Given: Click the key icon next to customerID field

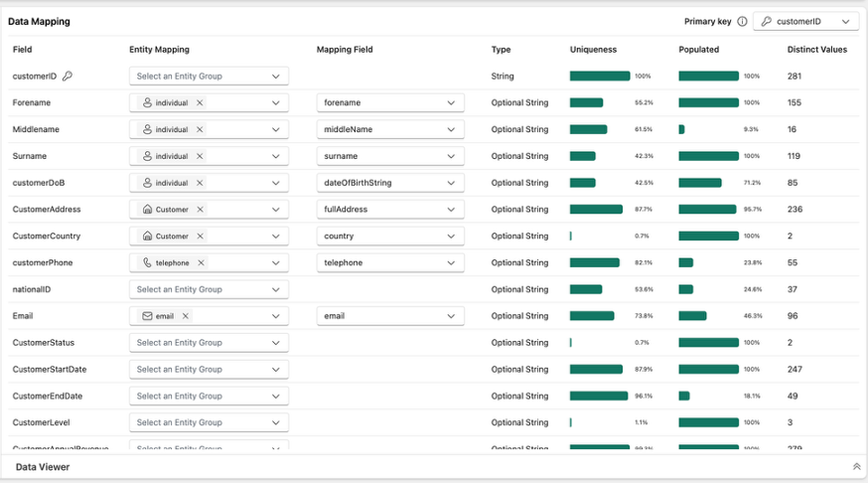Looking at the screenshot, I should [x=68, y=76].
